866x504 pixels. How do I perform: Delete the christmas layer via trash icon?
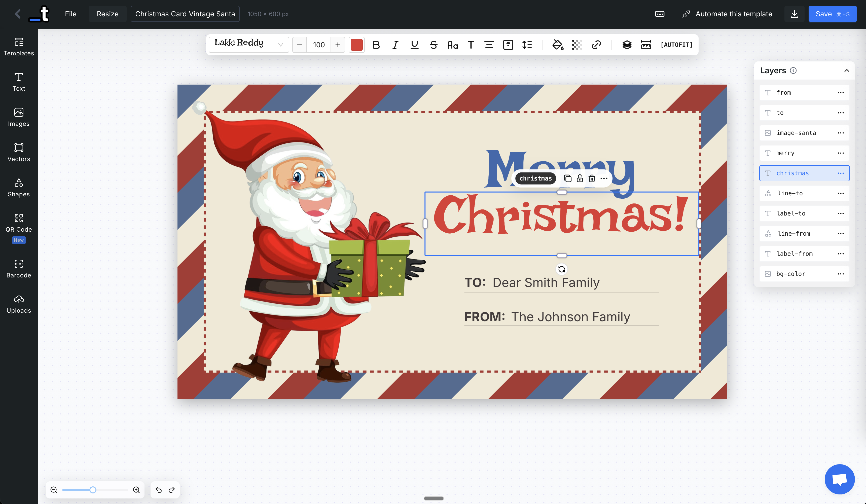[x=592, y=178]
